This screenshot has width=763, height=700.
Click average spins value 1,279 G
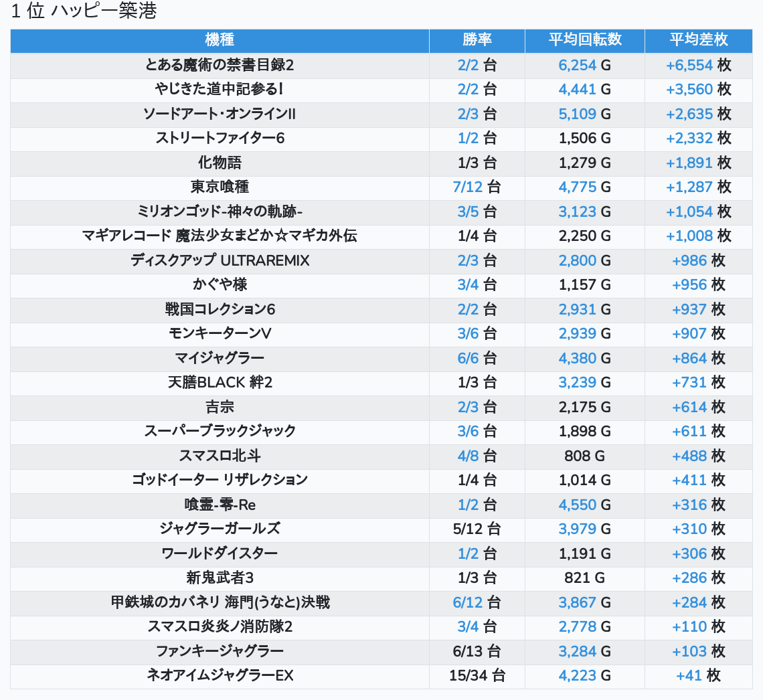tap(585, 163)
